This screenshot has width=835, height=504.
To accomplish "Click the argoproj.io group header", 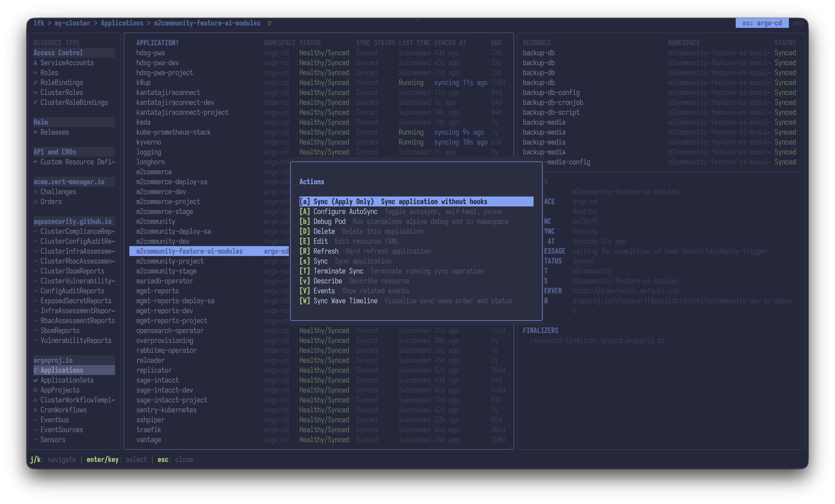I will (x=74, y=360).
